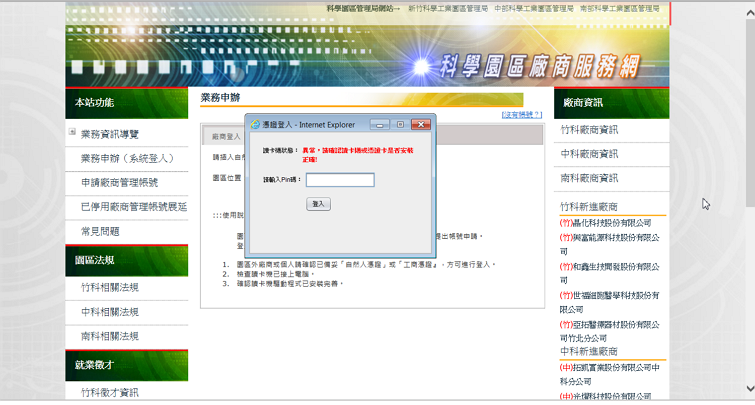Open 新竹科學工業園區管理局 top link
This screenshot has height=405, width=755.
coord(448,9)
